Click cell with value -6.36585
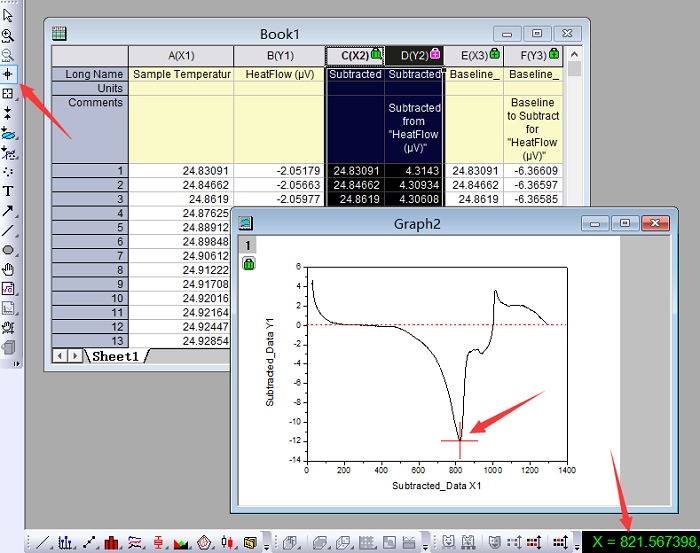Viewport: 700px width, 553px height. click(533, 199)
